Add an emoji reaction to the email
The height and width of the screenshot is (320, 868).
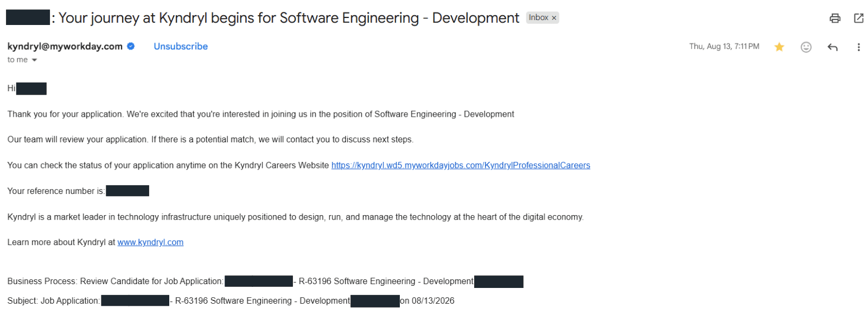806,47
